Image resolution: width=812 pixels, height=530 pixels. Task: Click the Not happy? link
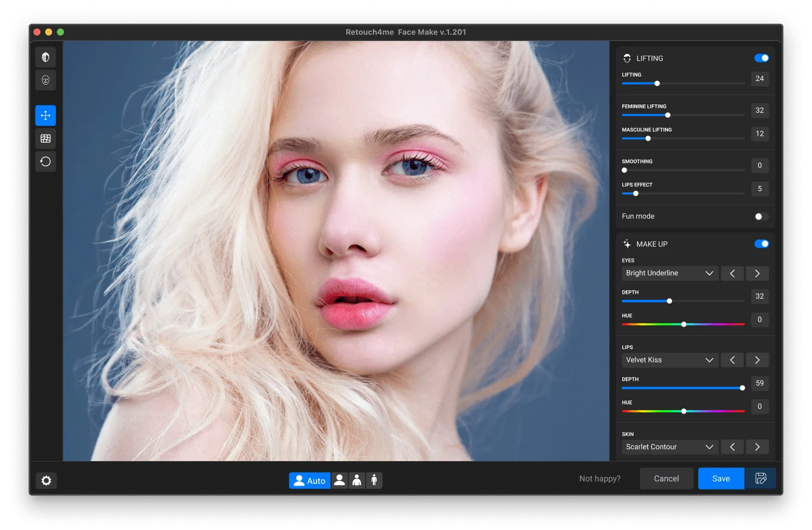(x=599, y=478)
